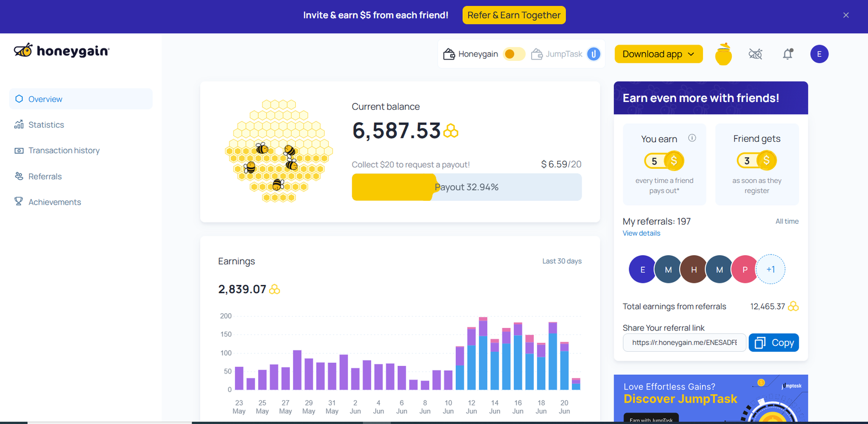Click the info icon beside You earn
Screen dimensions: 868x424
[x=692, y=138]
